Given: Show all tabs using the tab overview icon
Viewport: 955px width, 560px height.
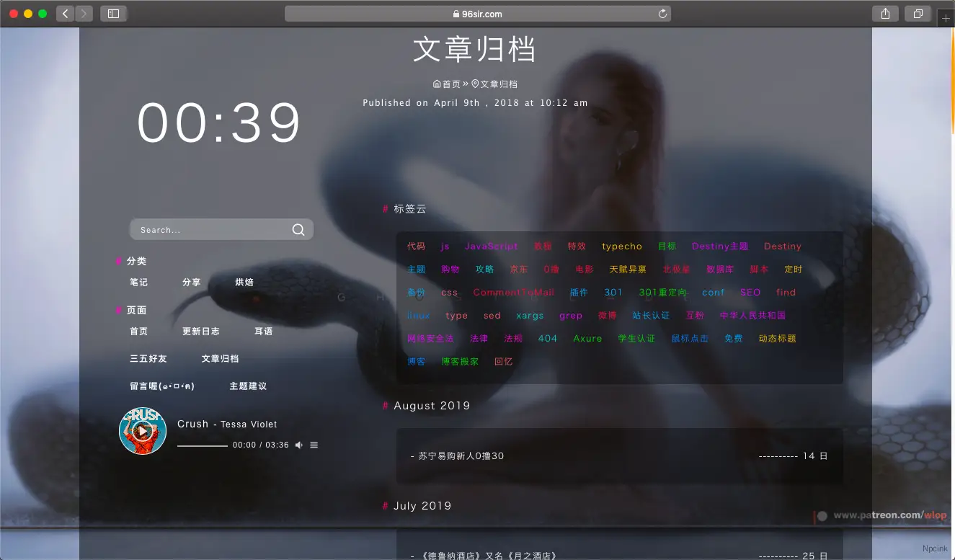Looking at the screenshot, I should [x=917, y=13].
